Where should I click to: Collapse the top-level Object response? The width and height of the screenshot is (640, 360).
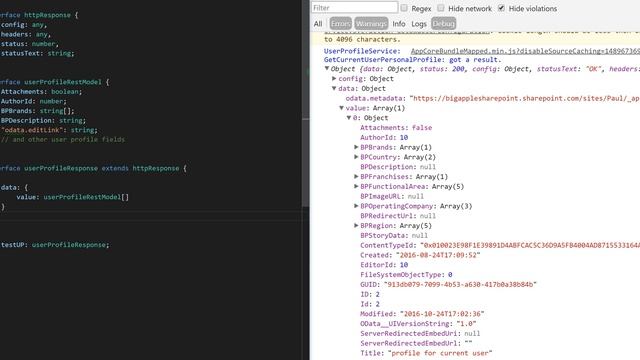[327, 69]
